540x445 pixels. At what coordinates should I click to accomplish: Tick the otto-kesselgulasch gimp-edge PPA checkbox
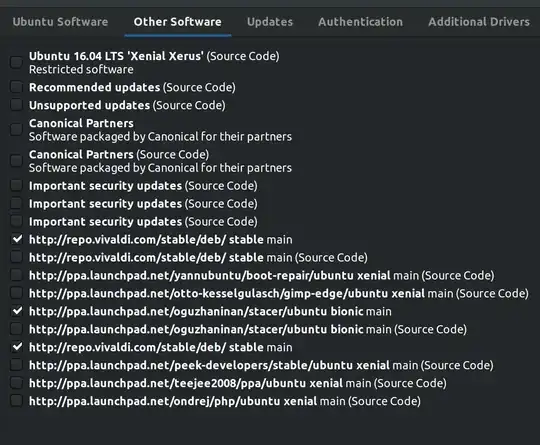16,293
